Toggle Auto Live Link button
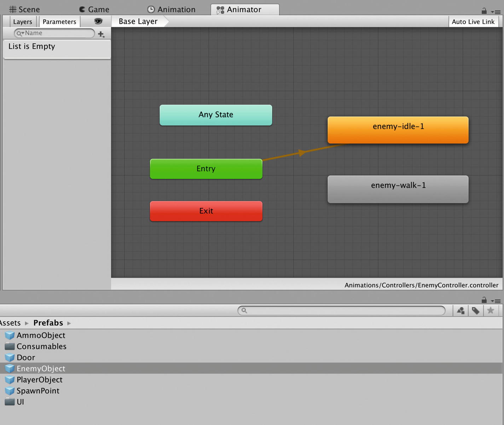This screenshot has height=425, width=504. (x=473, y=22)
